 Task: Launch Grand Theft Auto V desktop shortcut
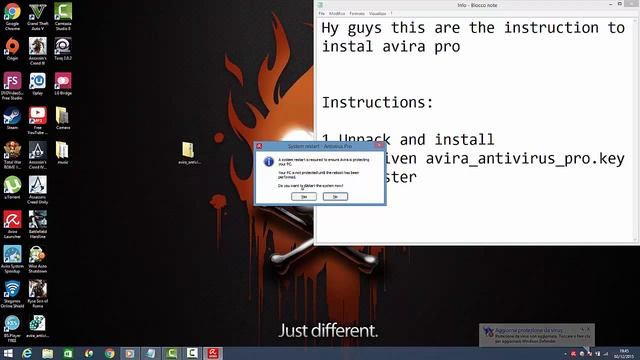tap(38, 16)
